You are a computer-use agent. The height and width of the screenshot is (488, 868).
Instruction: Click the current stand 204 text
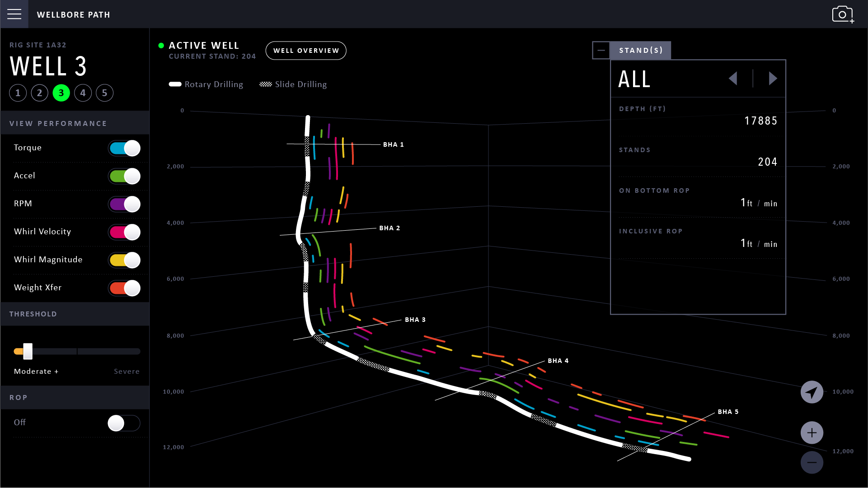[x=212, y=56]
